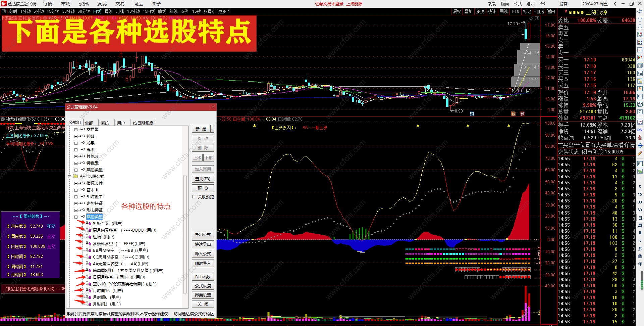Click the RSI indicator sidebar icon
644x326 pixels.
pos(640,130)
